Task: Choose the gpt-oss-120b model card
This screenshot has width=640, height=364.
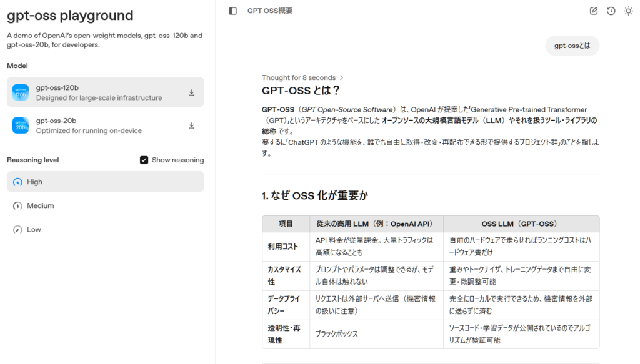Action: [x=105, y=92]
